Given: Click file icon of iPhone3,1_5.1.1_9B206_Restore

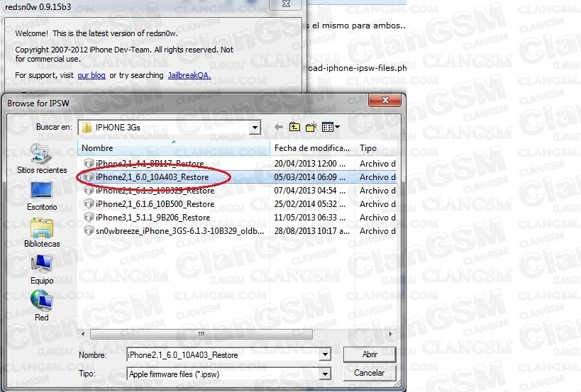Looking at the screenshot, I should pyautogui.click(x=89, y=218).
